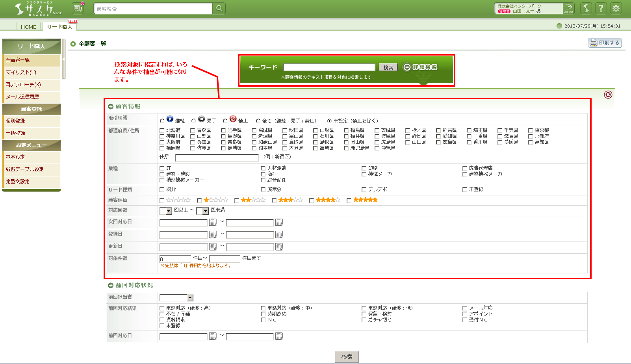
Task: Open the 回以上 minimum count dropdown
Action: [169, 211]
